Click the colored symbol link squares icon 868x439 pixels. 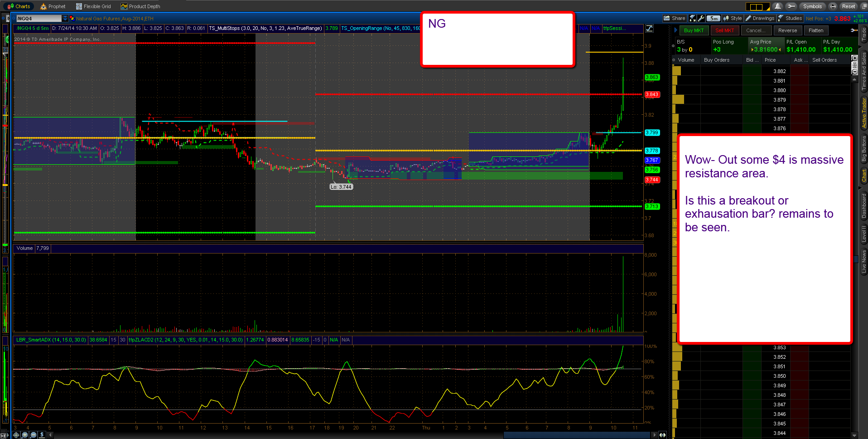pos(72,19)
